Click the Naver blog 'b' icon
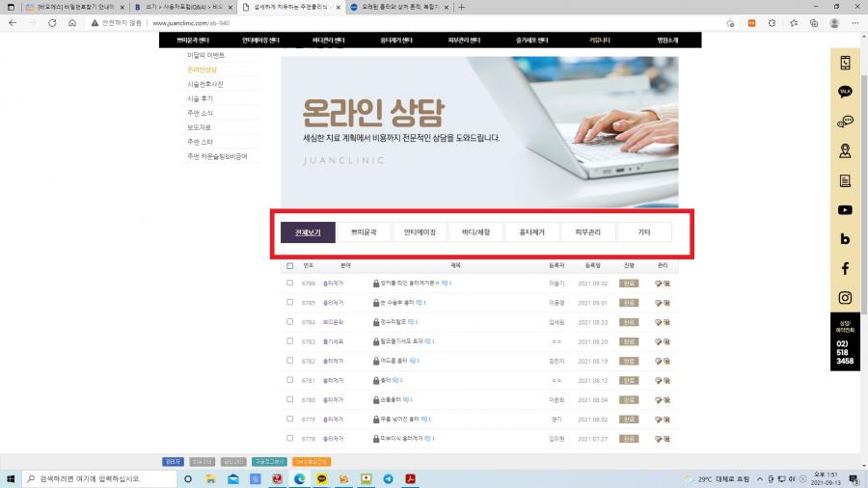Screen dimensions: 868x488 845,239
